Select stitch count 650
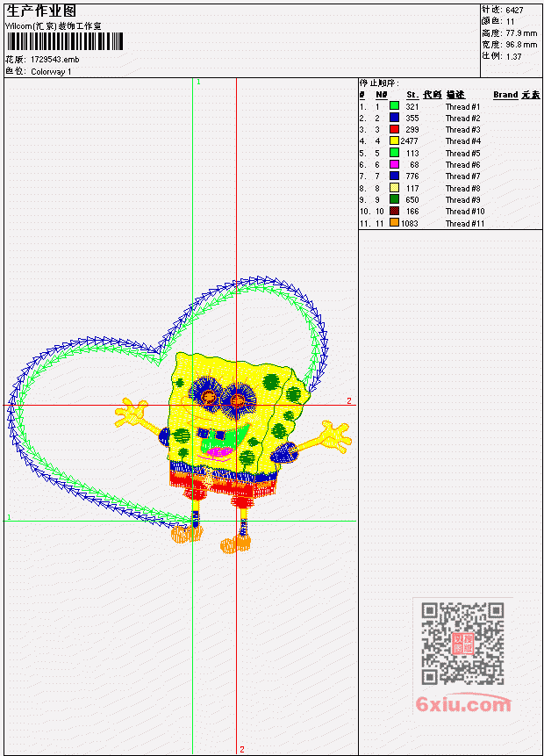544x756 pixels. (x=412, y=200)
